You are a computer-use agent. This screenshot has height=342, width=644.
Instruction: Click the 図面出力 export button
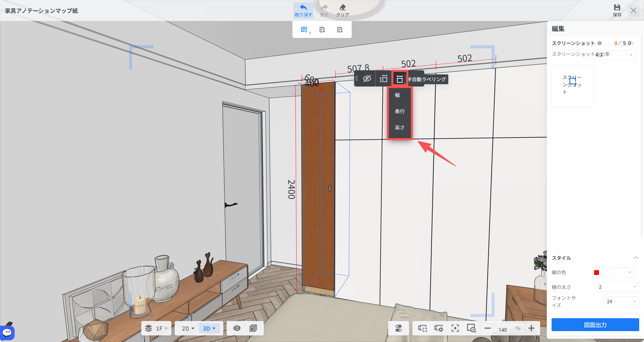pos(595,325)
